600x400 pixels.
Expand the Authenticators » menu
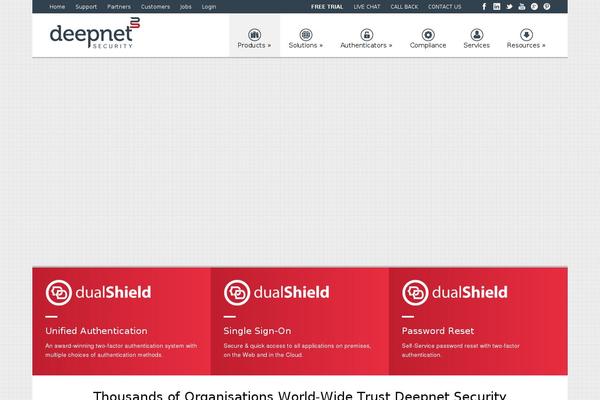367,45
